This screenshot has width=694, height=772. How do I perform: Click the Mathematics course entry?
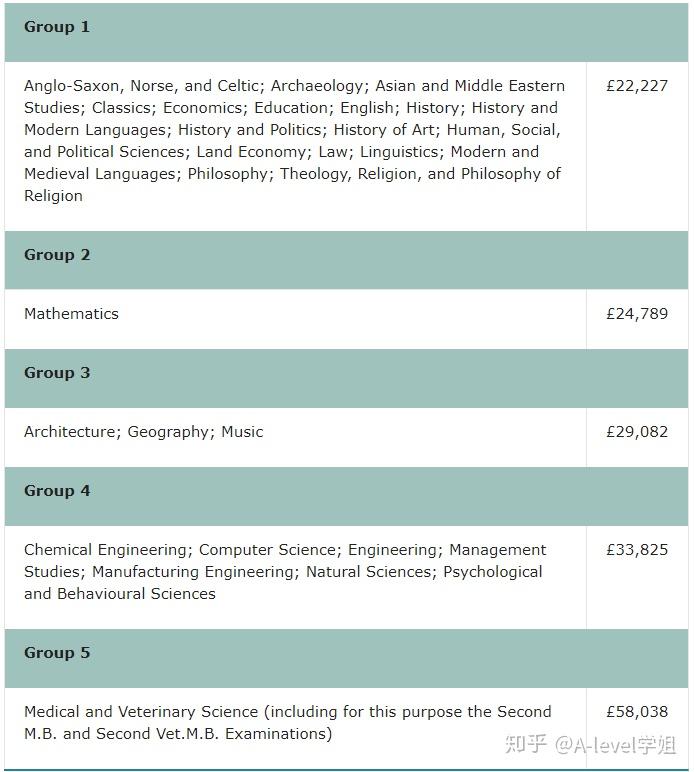71,314
